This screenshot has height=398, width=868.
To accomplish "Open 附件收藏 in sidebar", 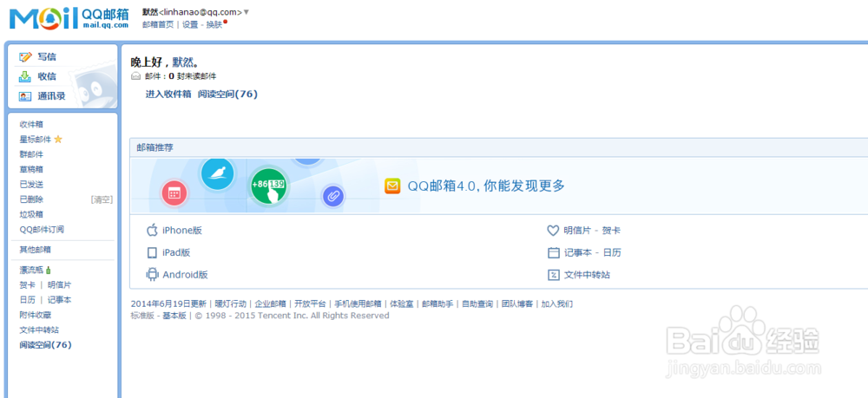I will coord(36,315).
